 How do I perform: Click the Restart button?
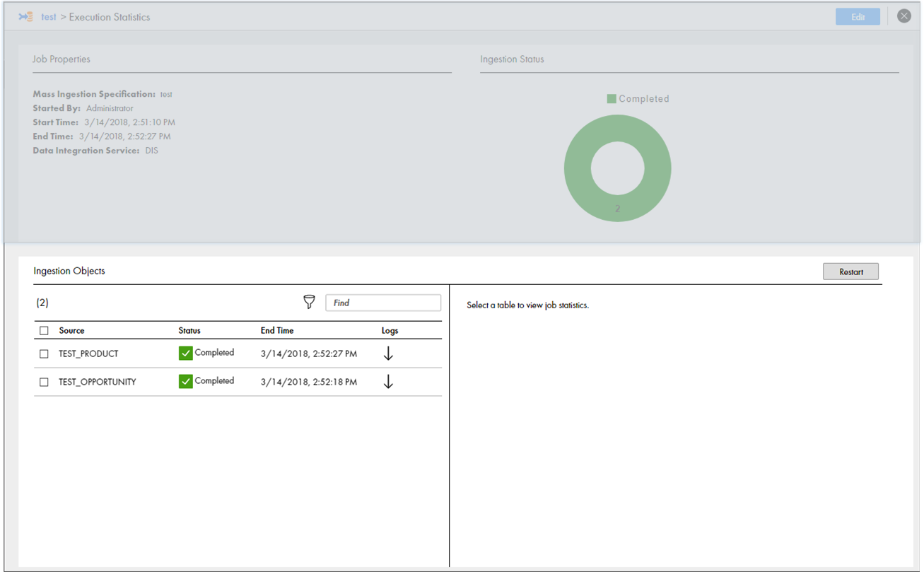[x=850, y=272]
